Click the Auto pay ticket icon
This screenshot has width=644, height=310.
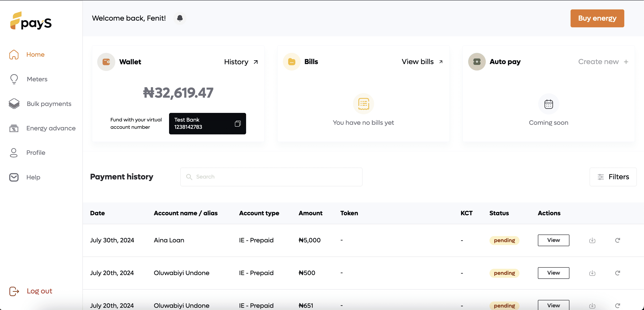pos(477,62)
